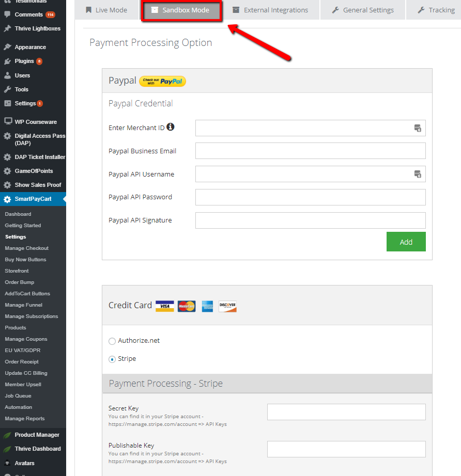
Task: Click the Appearance paintbrush icon
Action: click(x=8, y=47)
